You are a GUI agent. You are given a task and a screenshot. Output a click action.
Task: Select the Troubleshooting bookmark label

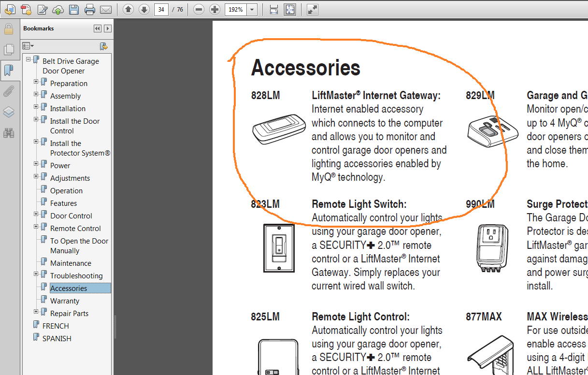click(x=76, y=276)
